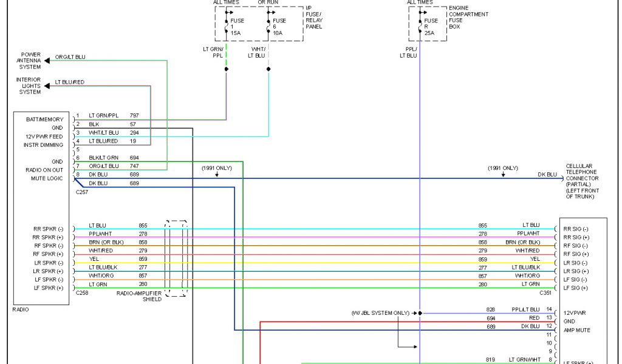Image resolution: width=622 pixels, height=364 pixels.
Task: Click the Interior Lights System arrow
Action: (x=47, y=86)
